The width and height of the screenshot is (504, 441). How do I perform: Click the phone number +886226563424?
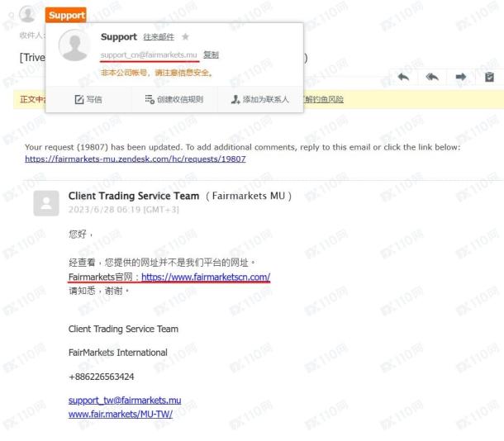pos(102,377)
